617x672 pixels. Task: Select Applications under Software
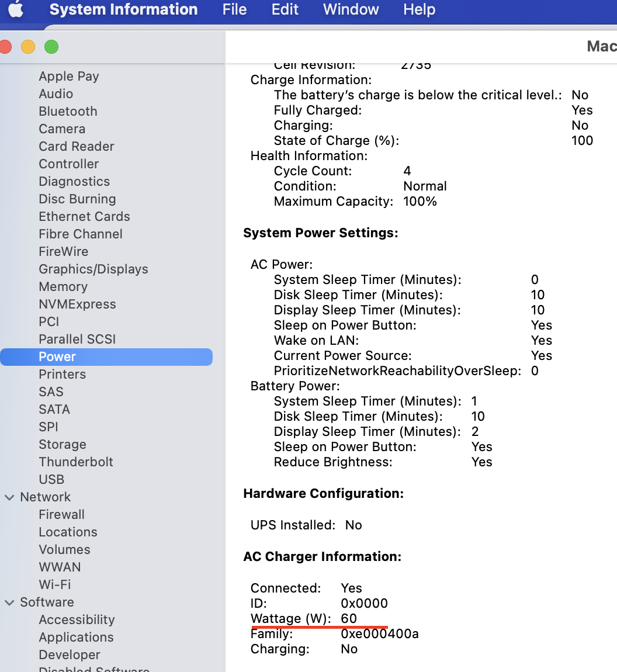(77, 638)
